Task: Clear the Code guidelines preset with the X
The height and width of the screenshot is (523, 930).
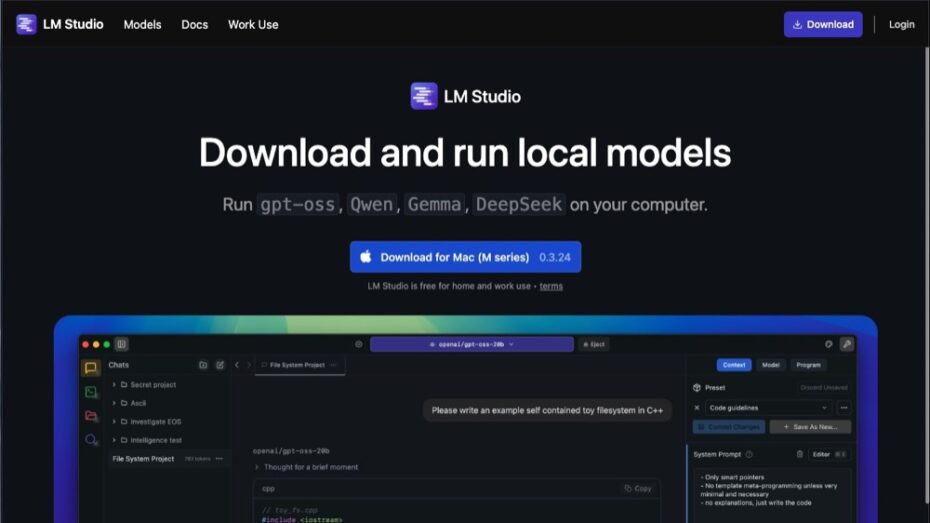Action: [x=697, y=408]
